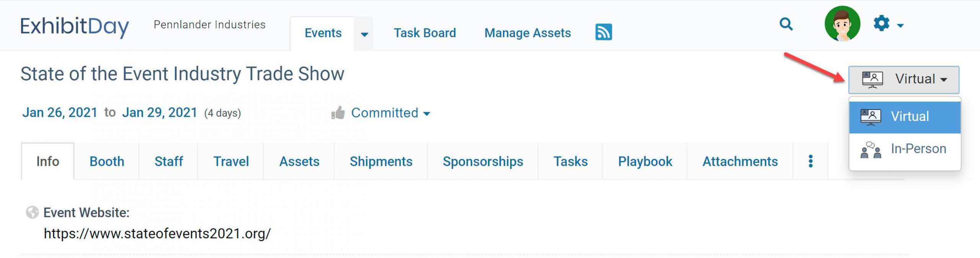Viewport: 980px width, 258px height.
Task: Expand the Events tab dropdown arrow
Action: pos(364,34)
